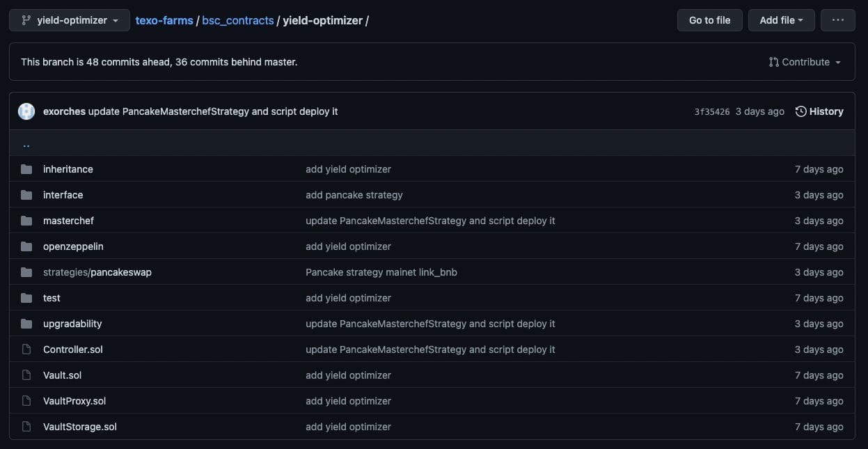Expand the Contribute dropdown
This screenshot has width=868, height=449.
[x=805, y=62]
